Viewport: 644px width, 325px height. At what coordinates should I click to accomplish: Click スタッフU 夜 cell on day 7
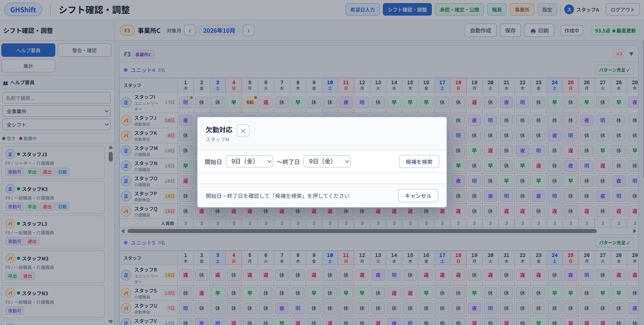(282, 308)
